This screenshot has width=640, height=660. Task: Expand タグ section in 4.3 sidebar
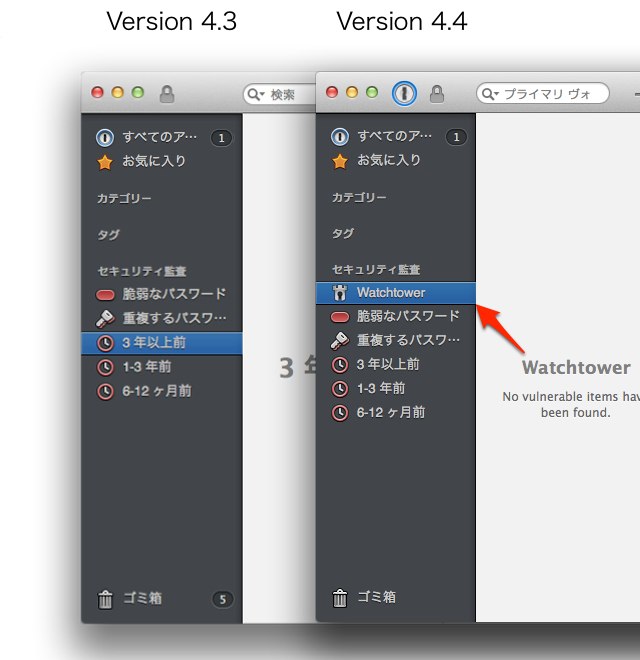click(x=109, y=234)
